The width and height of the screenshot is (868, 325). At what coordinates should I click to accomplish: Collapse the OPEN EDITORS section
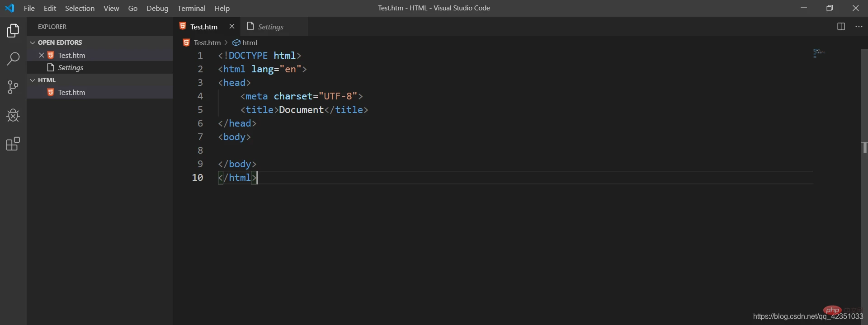pyautogui.click(x=33, y=42)
